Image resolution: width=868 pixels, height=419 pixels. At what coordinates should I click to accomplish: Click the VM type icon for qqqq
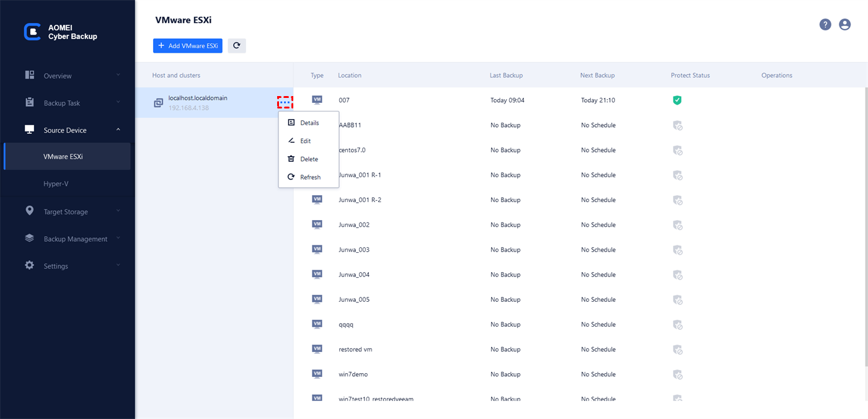tap(317, 324)
